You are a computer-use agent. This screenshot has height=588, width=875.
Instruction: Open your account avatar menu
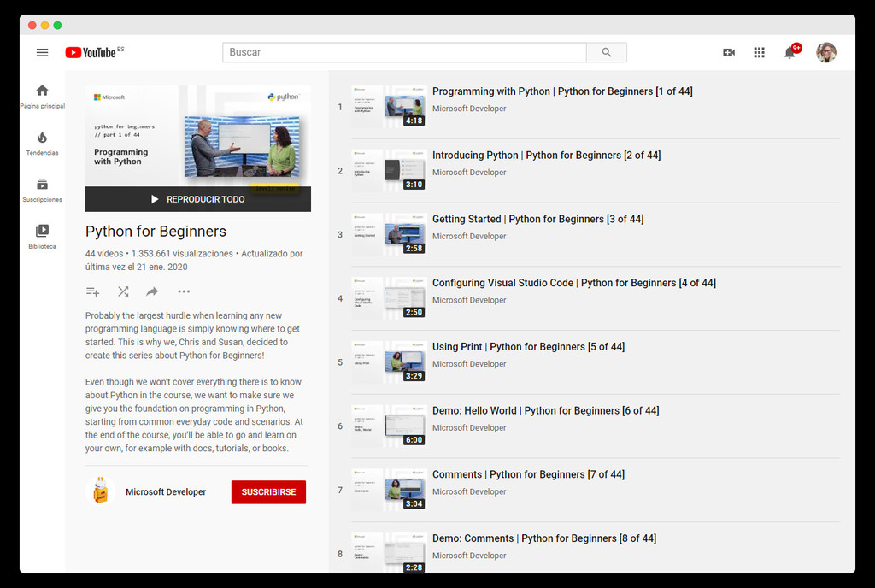[826, 52]
